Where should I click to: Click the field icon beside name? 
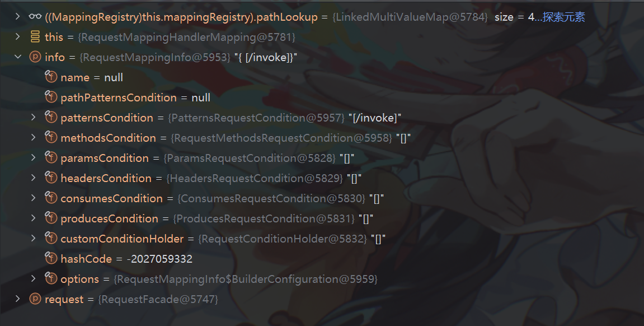[x=51, y=77]
